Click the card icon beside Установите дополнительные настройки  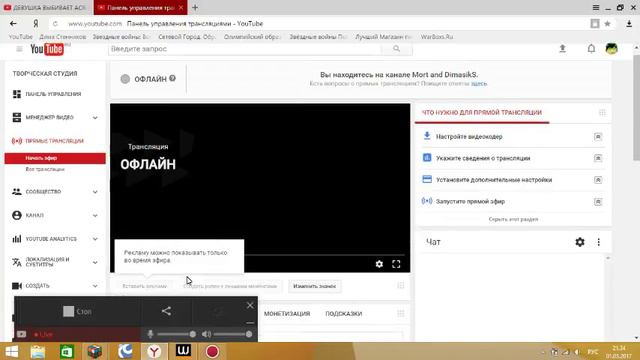click(427, 179)
